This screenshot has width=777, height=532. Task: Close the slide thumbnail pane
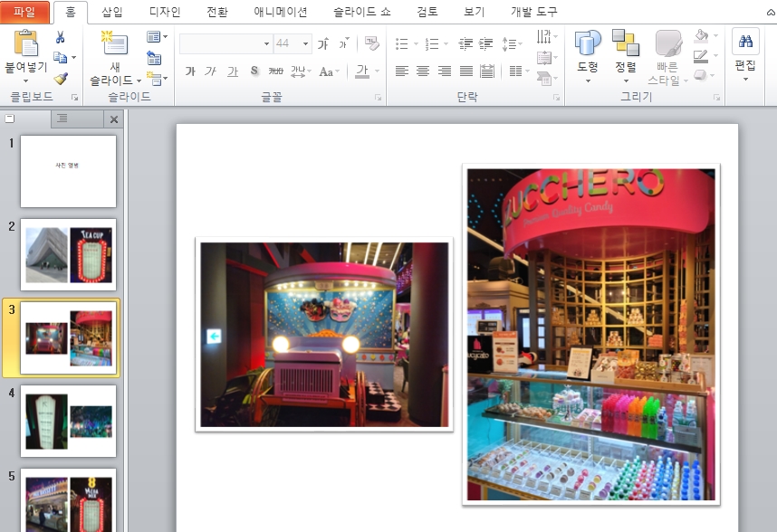114,119
